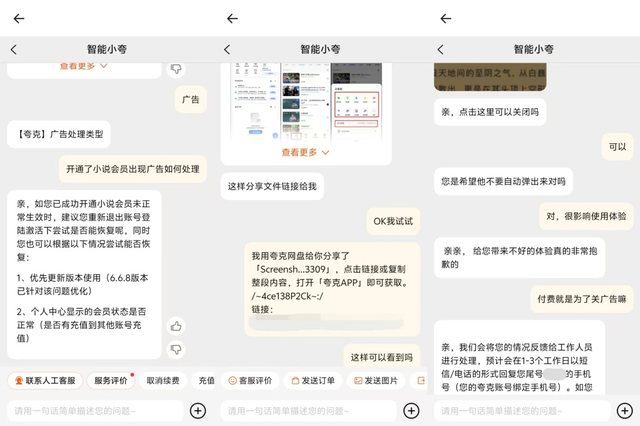Go back using middle chat's header chevron
Viewport: 640px width, 426px height.
coord(227,49)
